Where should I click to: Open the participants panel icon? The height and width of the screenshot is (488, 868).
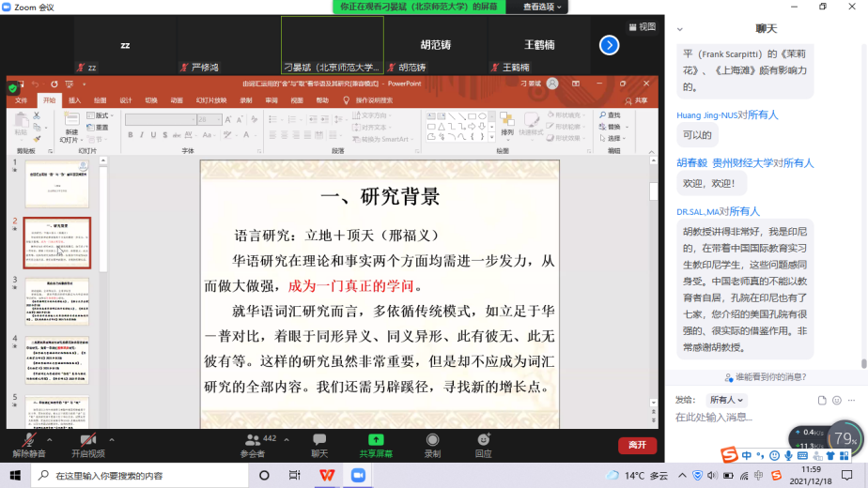[252, 440]
